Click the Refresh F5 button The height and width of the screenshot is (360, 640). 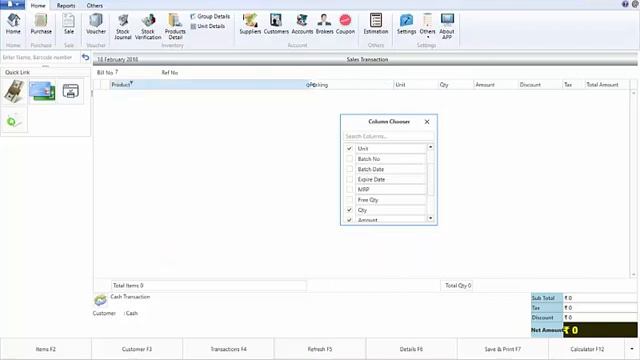[x=320, y=349]
